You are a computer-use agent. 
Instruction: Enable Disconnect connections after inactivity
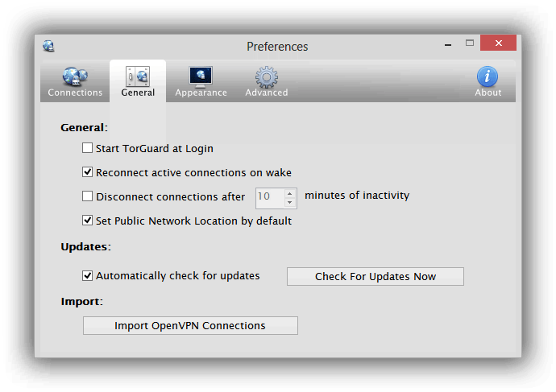[87, 196]
